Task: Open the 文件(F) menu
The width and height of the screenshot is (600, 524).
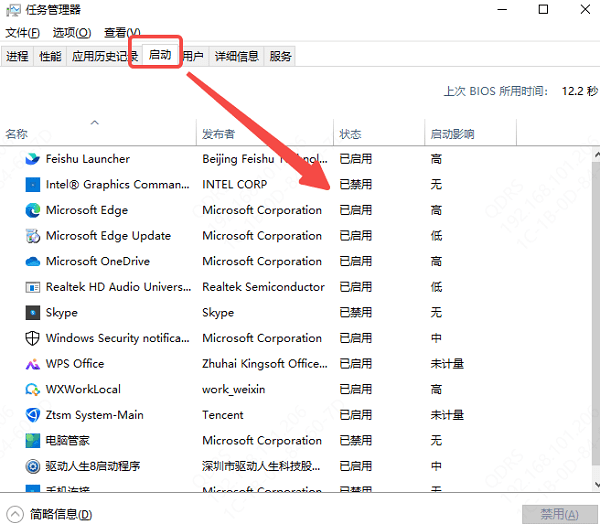Action: pyautogui.click(x=23, y=33)
